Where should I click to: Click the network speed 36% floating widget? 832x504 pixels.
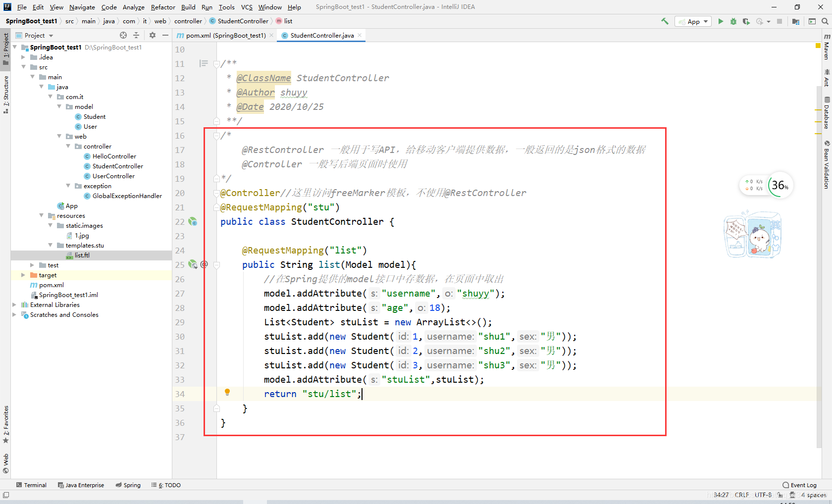pyautogui.click(x=767, y=185)
